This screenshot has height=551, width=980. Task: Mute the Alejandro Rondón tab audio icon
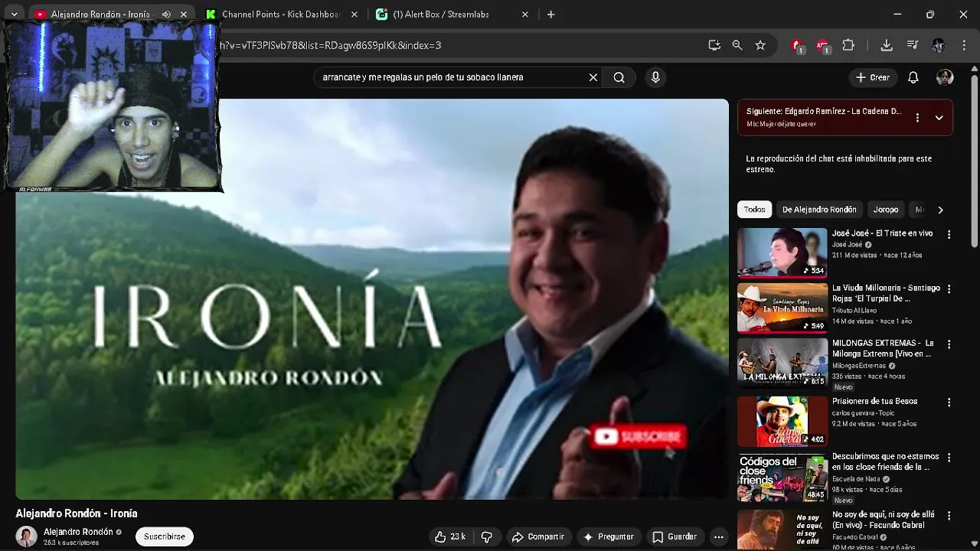[x=166, y=15]
